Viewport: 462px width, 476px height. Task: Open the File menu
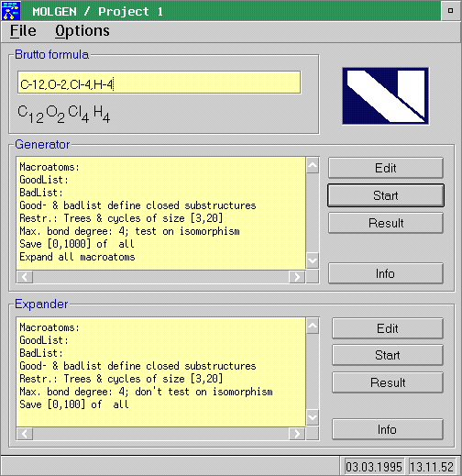23,31
